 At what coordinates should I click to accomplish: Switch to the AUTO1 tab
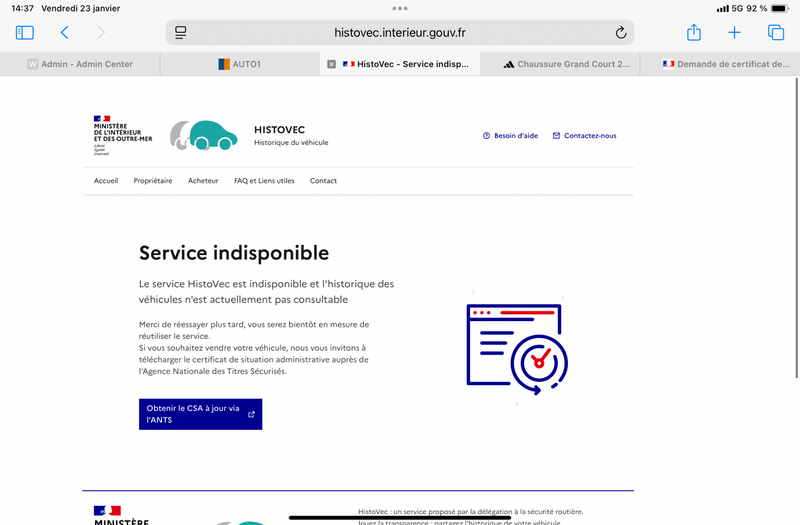click(x=240, y=64)
